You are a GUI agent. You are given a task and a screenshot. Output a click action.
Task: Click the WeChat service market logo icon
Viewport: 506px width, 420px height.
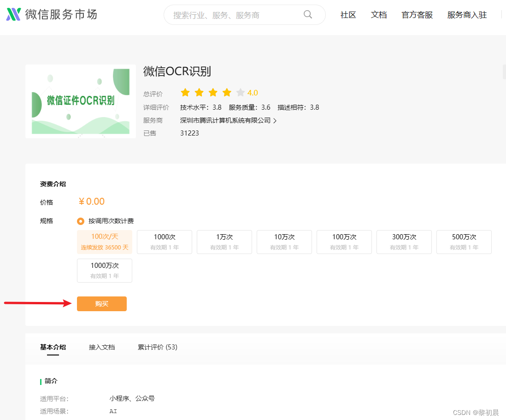[x=13, y=15]
